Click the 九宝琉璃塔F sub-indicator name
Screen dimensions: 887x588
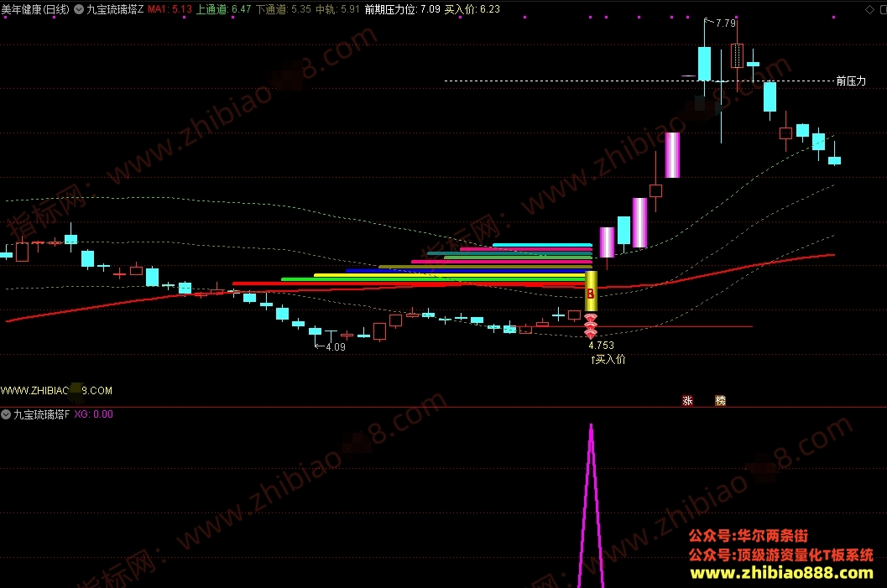[x=41, y=414]
